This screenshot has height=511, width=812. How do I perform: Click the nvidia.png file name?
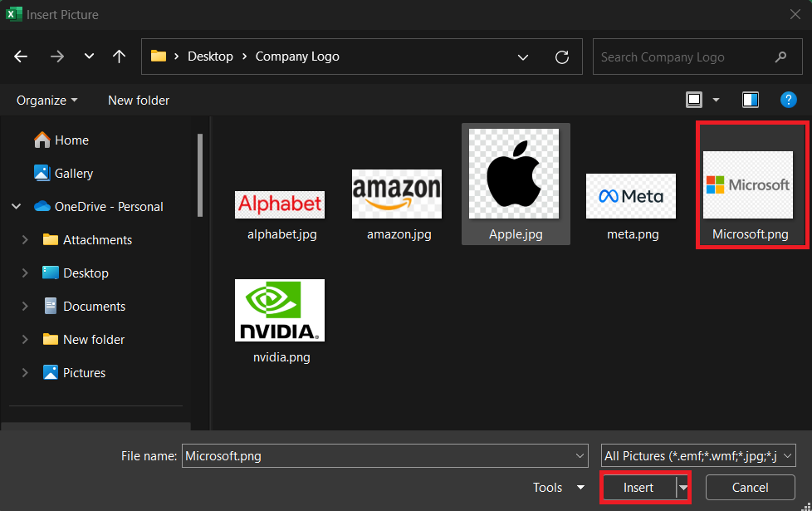coord(281,357)
